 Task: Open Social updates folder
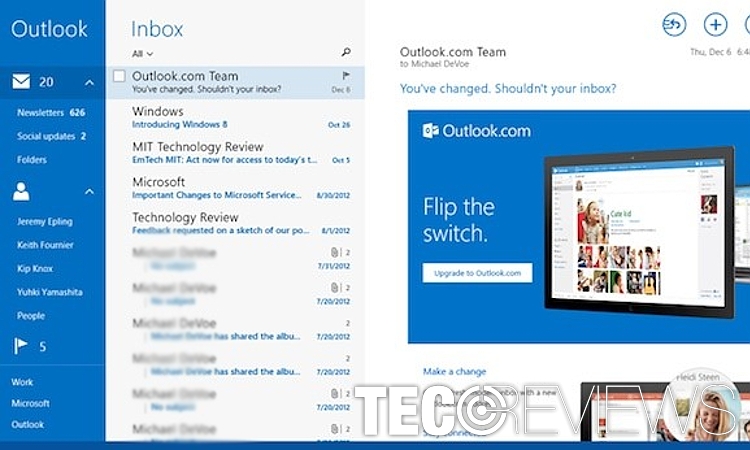click(x=51, y=136)
